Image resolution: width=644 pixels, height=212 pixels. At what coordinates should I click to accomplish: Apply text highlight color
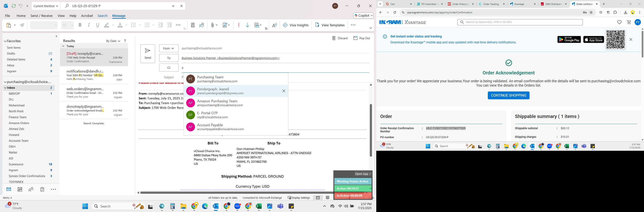pos(107,25)
